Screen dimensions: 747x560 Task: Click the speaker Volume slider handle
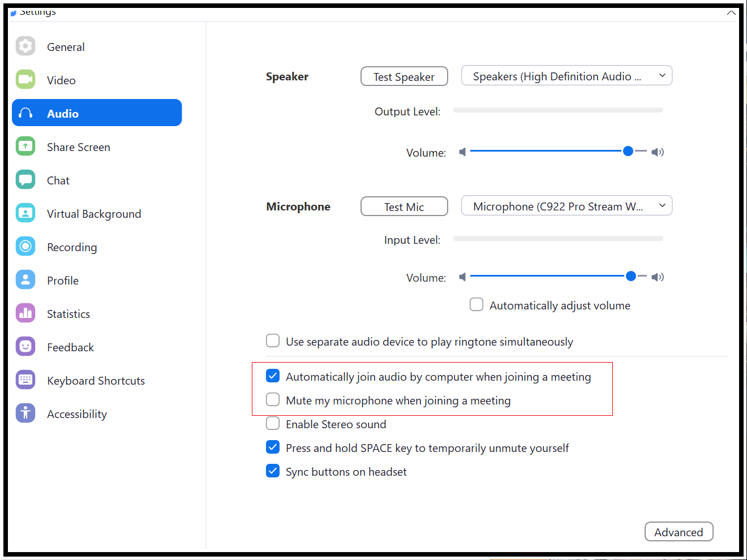628,151
